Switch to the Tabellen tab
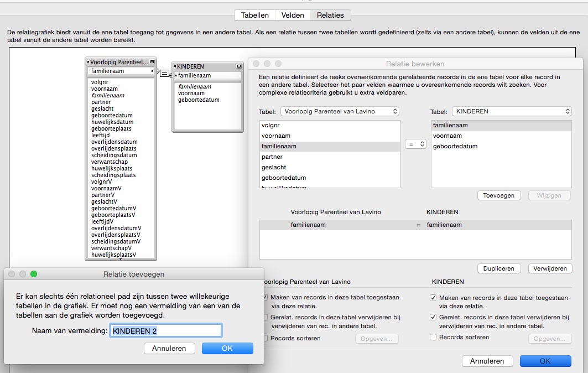Screen dimensions: 588x373 tap(254, 15)
